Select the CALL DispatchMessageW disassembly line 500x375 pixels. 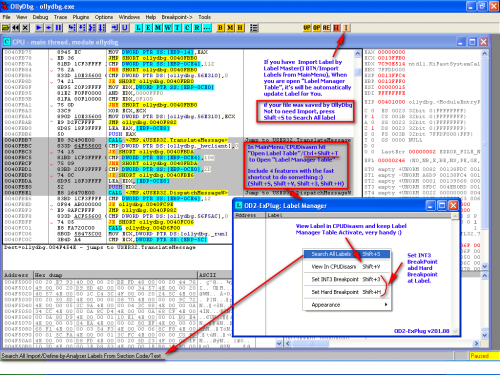coord(178,193)
